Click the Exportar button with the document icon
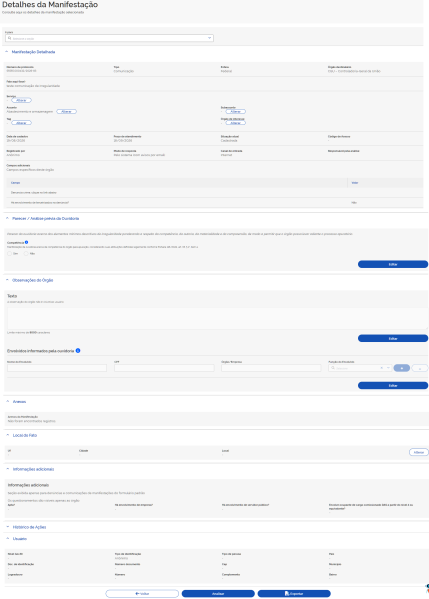 tap(294, 593)
